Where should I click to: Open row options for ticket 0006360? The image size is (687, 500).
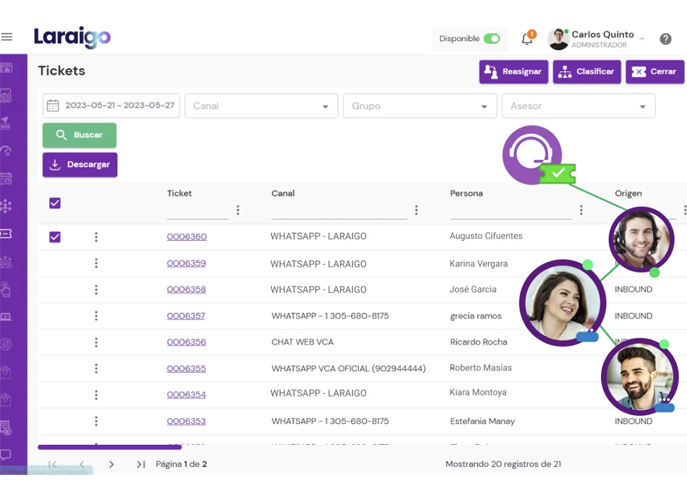pyautogui.click(x=96, y=237)
